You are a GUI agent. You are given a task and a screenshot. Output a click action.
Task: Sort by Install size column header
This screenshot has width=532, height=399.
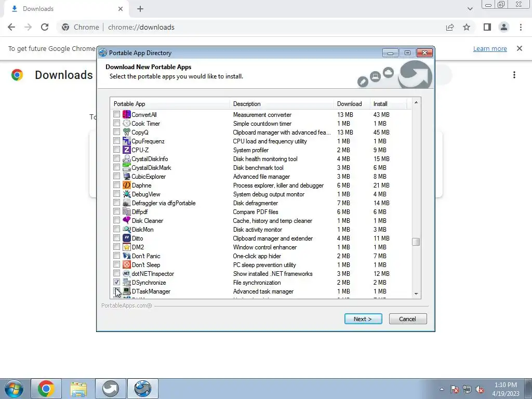[388, 104]
